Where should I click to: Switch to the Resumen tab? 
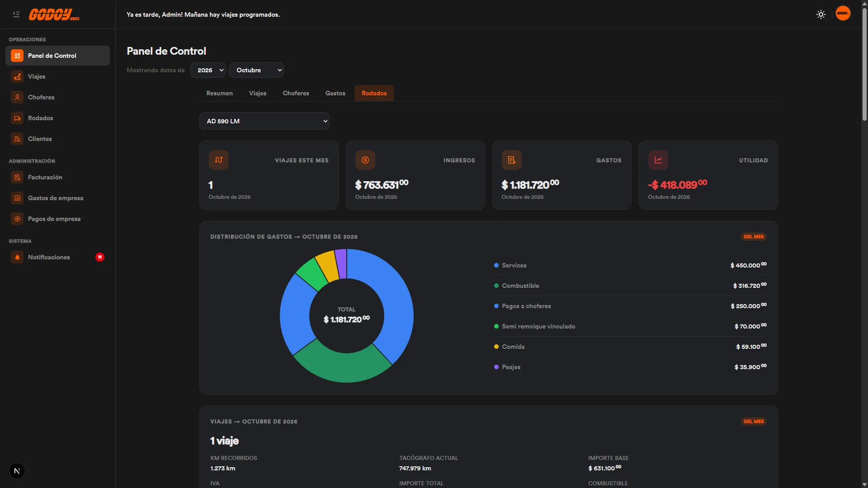(x=220, y=93)
